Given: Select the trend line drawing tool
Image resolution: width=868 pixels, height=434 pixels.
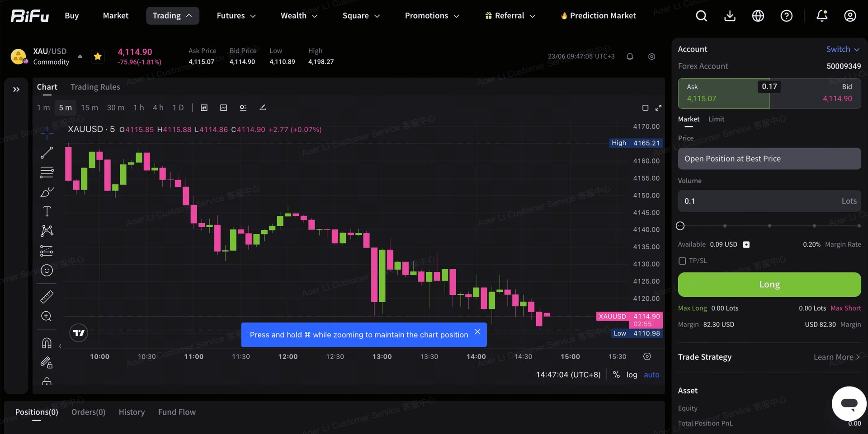Looking at the screenshot, I should point(47,153).
